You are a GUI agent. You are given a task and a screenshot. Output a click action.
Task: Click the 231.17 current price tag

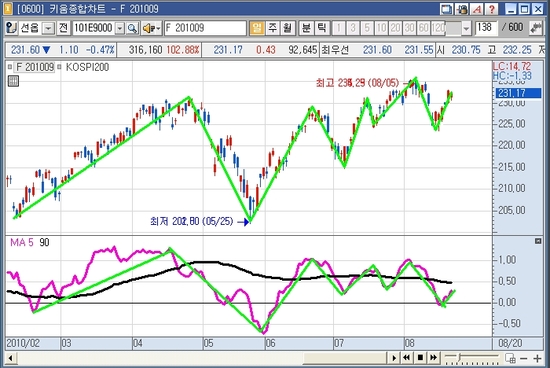point(518,93)
